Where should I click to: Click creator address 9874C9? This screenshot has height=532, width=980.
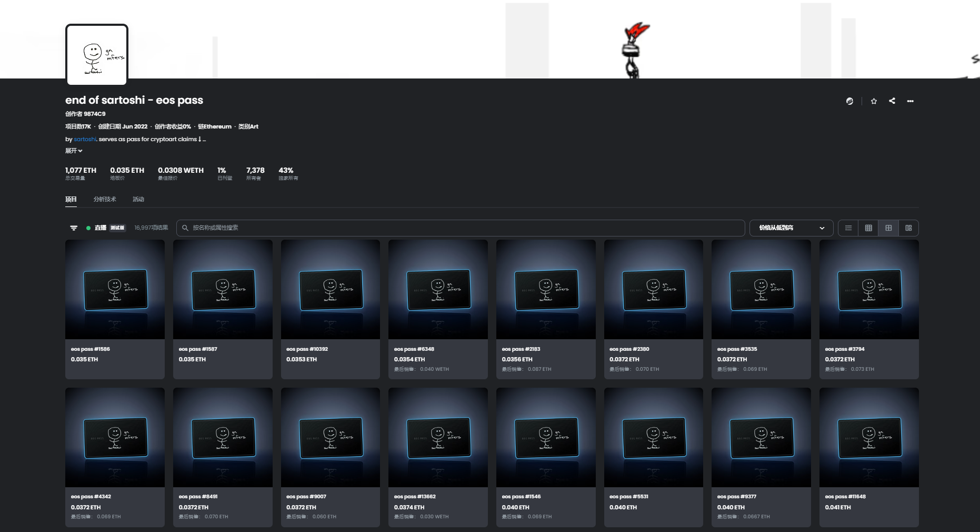tap(95, 114)
